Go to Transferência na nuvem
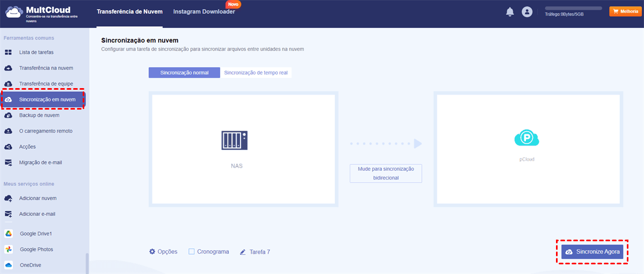644x274 pixels. coord(46,68)
